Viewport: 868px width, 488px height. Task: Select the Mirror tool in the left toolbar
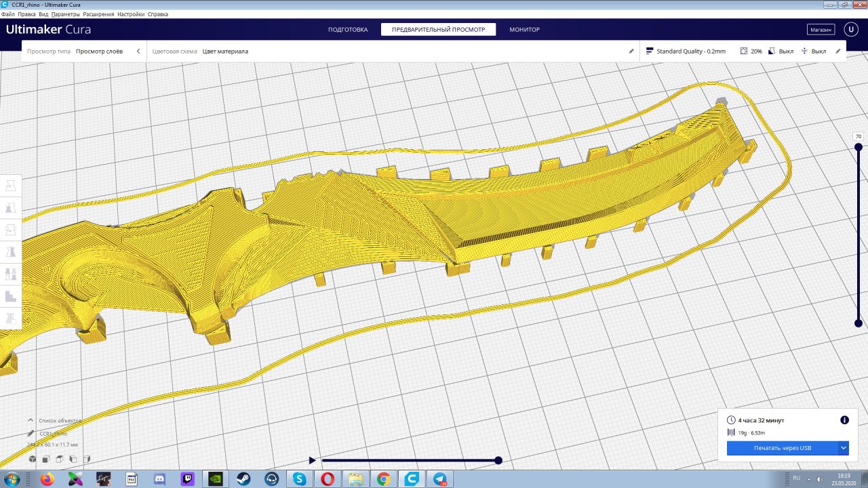[11, 252]
